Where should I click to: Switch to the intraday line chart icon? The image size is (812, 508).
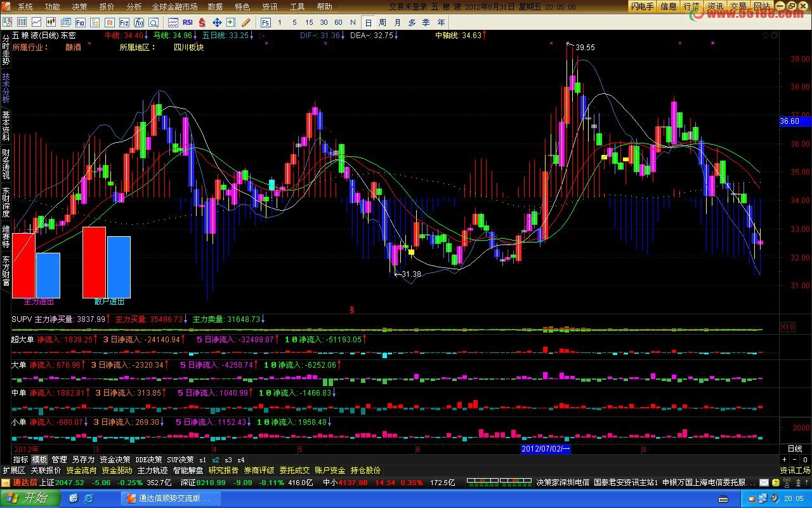tap(37, 22)
